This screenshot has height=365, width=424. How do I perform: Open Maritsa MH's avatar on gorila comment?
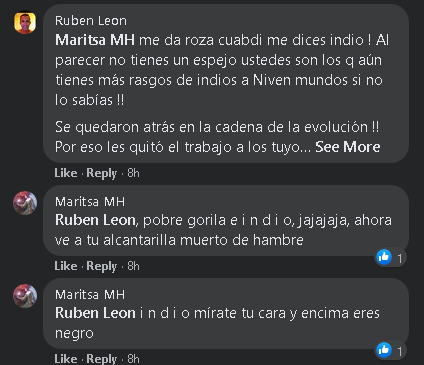tap(25, 203)
